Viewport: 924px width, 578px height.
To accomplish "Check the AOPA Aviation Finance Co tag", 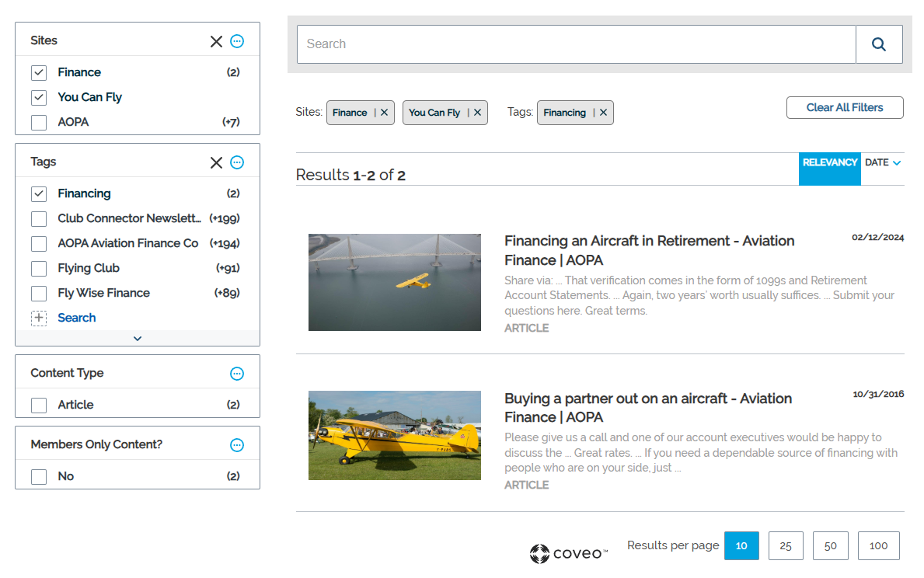I will point(39,243).
